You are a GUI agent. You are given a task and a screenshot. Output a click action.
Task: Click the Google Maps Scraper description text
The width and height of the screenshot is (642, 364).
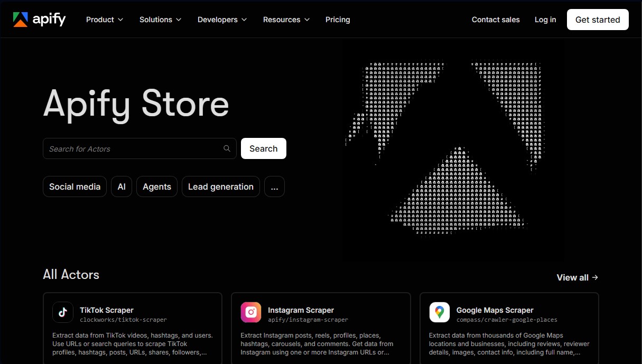(509, 344)
